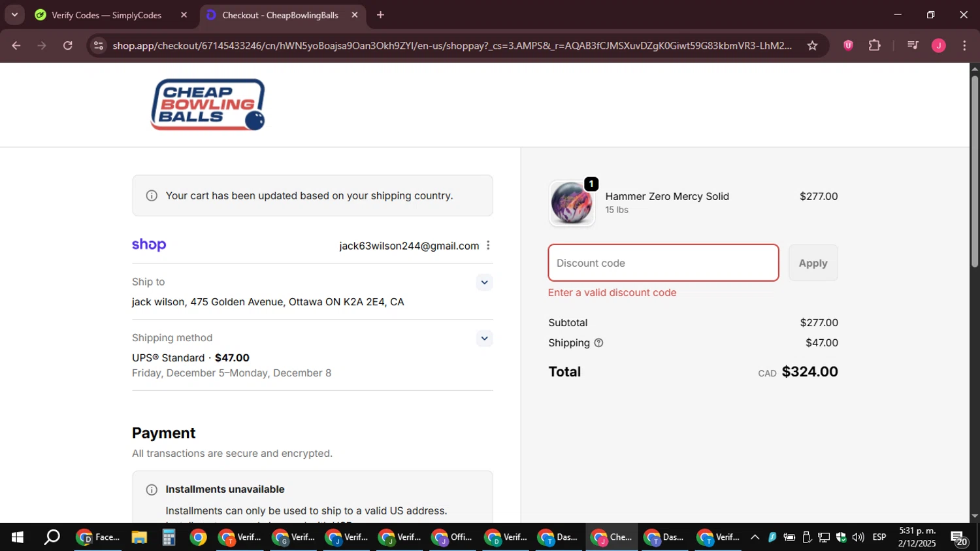
Task: Click the shipping address text
Action: pos(268,302)
